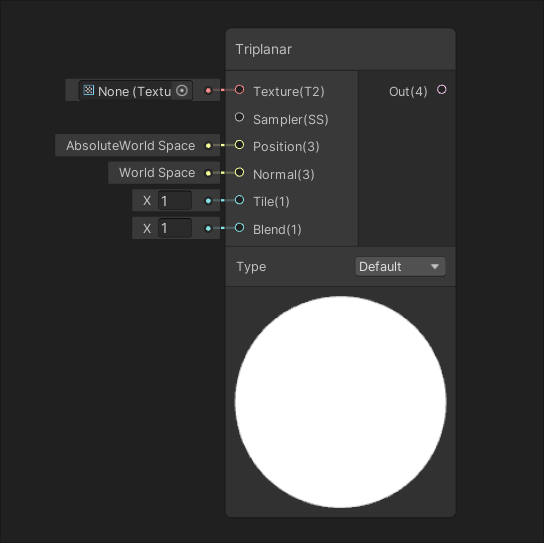Viewport: 544px width, 543px height.
Task: Open the Type dropdown set to Default
Action: pos(400,266)
